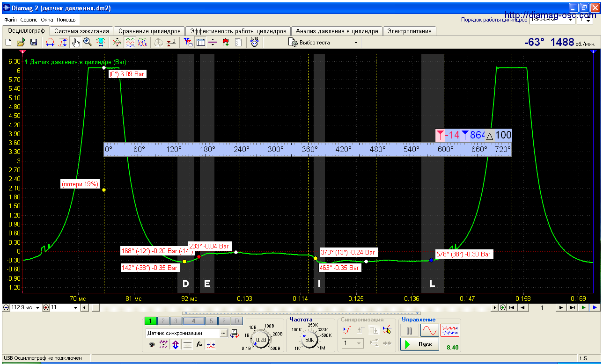603x364 pixels.
Task: Open the Окна menu
Action: click(x=47, y=20)
